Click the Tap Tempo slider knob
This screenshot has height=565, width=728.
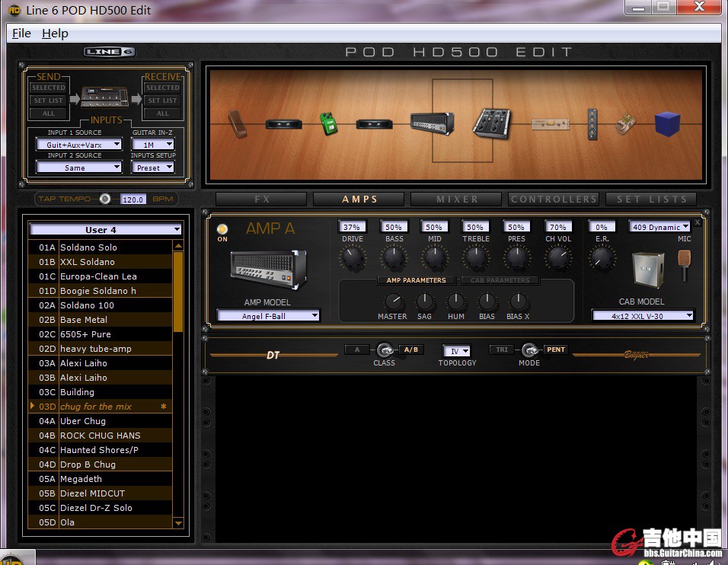[105, 199]
